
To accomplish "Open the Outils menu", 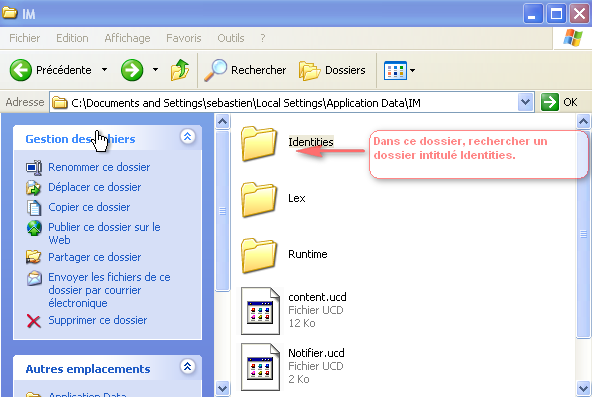I will (x=231, y=38).
